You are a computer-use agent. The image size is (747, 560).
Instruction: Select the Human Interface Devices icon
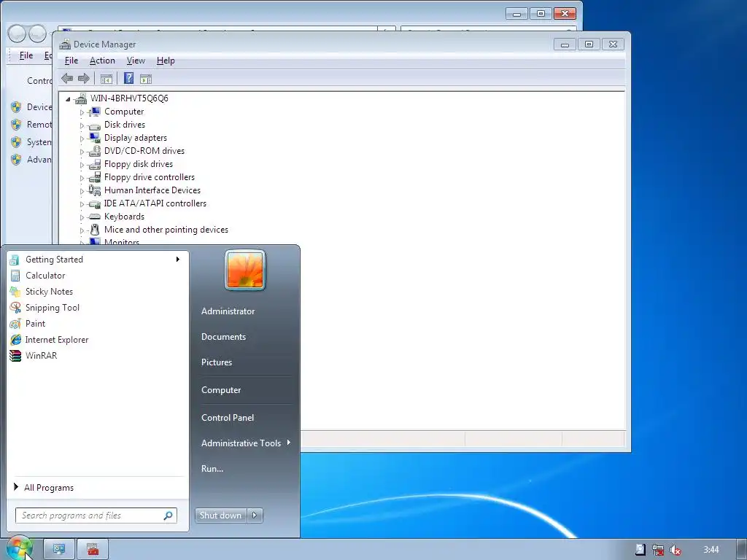95,190
